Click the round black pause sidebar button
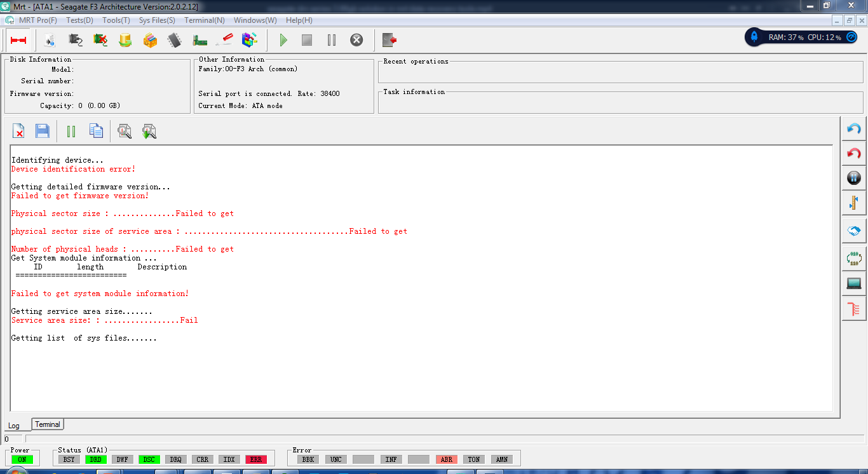The image size is (868, 474). pyautogui.click(x=854, y=178)
